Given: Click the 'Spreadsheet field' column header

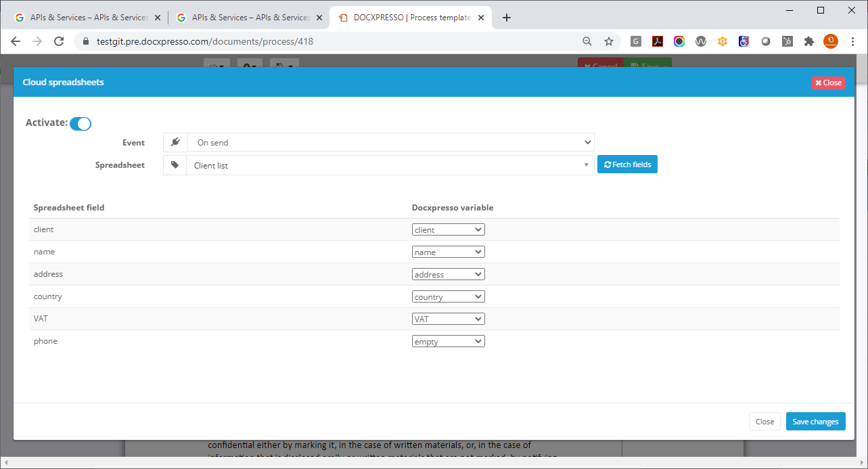Looking at the screenshot, I should [x=69, y=208].
